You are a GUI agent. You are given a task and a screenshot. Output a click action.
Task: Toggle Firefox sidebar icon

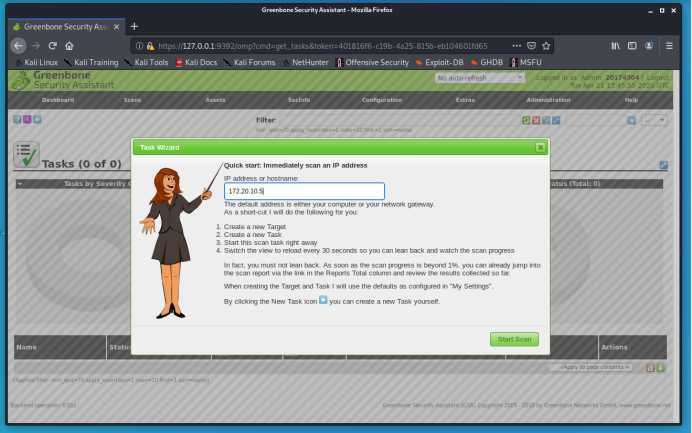[x=632, y=45]
